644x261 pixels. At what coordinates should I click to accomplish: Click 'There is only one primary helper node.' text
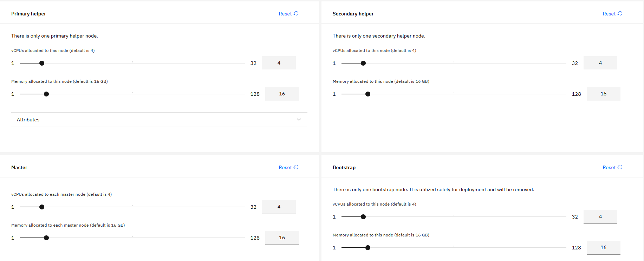[54, 36]
